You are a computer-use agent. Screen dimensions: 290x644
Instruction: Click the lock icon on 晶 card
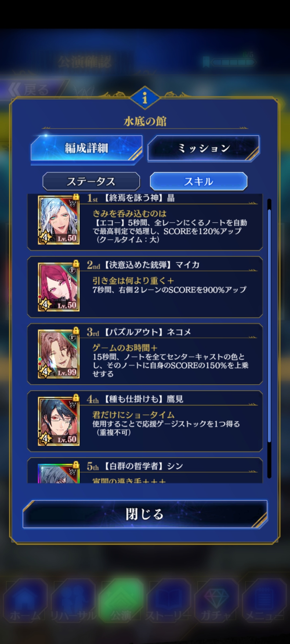click(x=76, y=197)
